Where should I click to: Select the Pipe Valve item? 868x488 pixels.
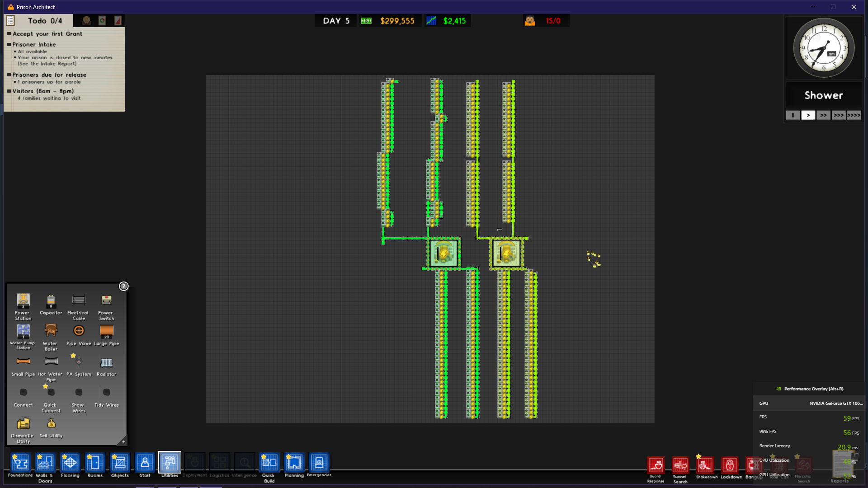[79, 335]
